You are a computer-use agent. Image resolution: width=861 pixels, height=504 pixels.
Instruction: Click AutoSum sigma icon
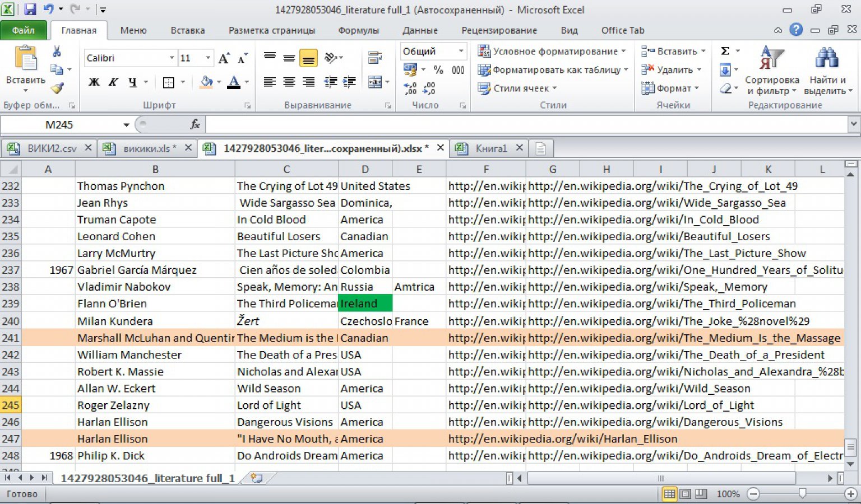(725, 51)
